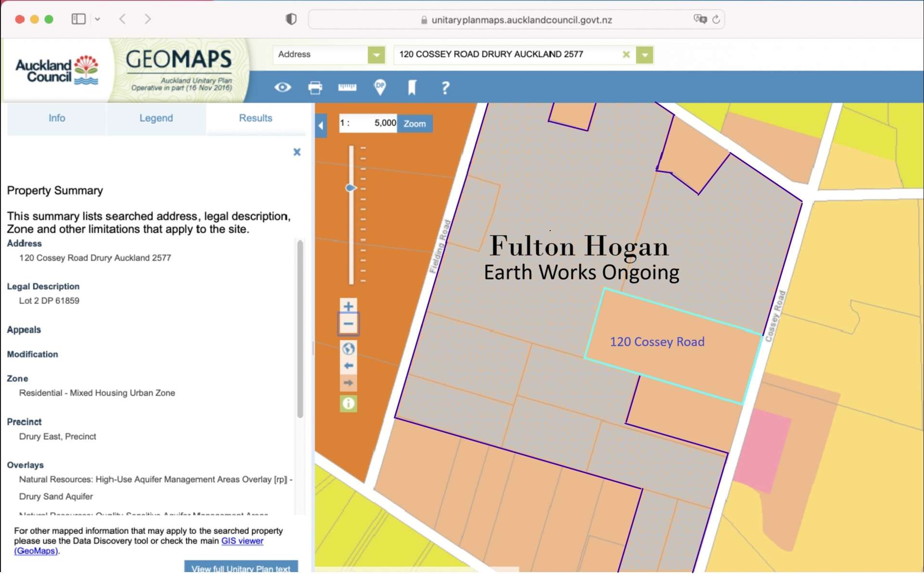
Task: Activate the green identify info tool
Action: [348, 404]
